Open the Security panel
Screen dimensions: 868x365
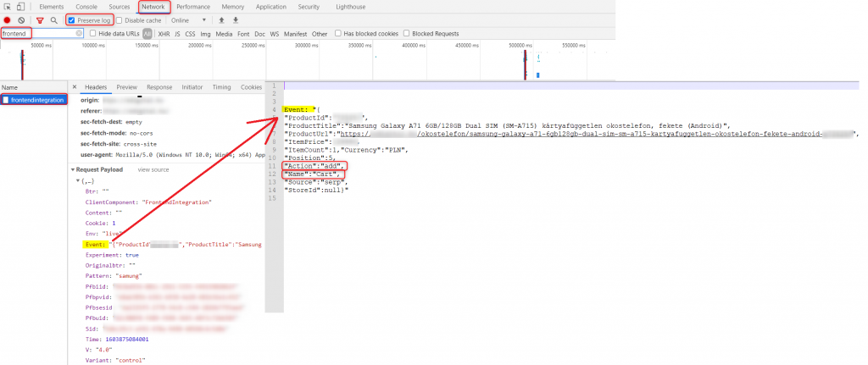pyautogui.click(x=309, y=7)
